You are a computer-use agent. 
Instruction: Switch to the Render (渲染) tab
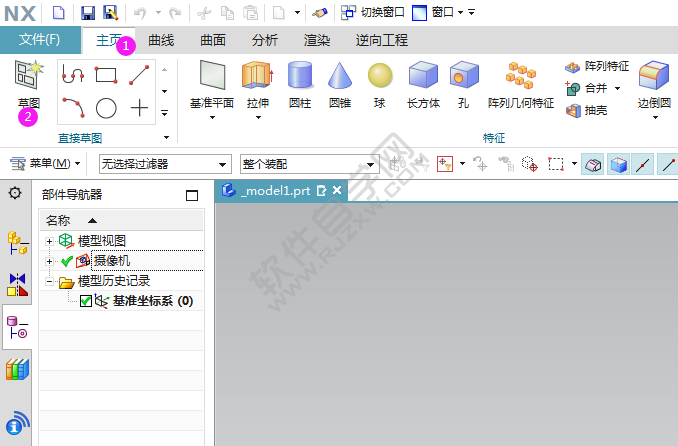[x=317, y=40]
